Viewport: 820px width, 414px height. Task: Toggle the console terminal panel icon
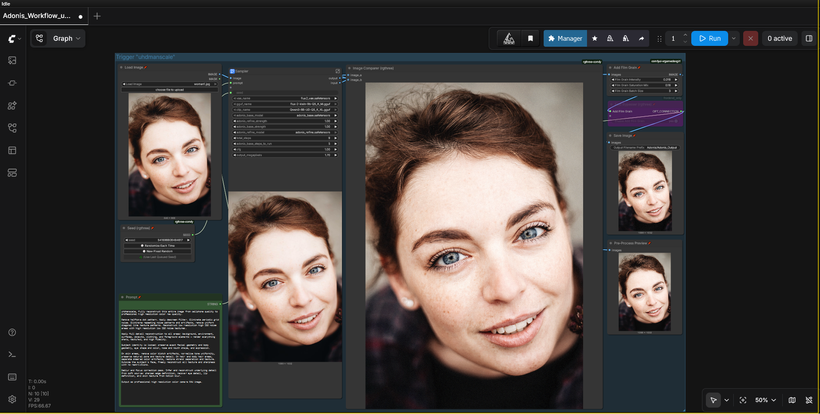[12, 355]
